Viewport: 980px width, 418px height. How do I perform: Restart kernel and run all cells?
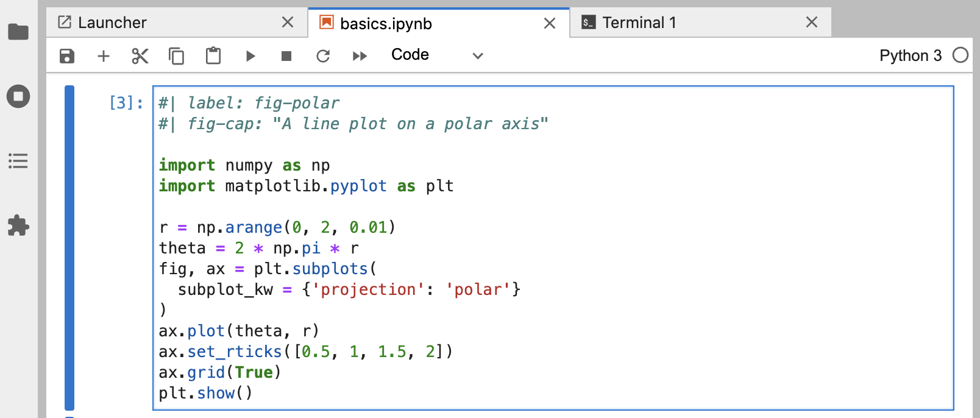click(x=360, y=56)
